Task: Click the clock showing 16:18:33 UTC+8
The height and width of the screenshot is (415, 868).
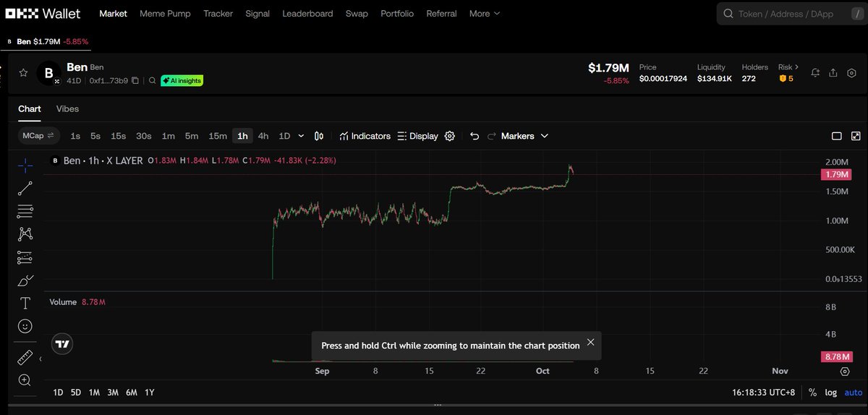Action: [x=764, y=393]
